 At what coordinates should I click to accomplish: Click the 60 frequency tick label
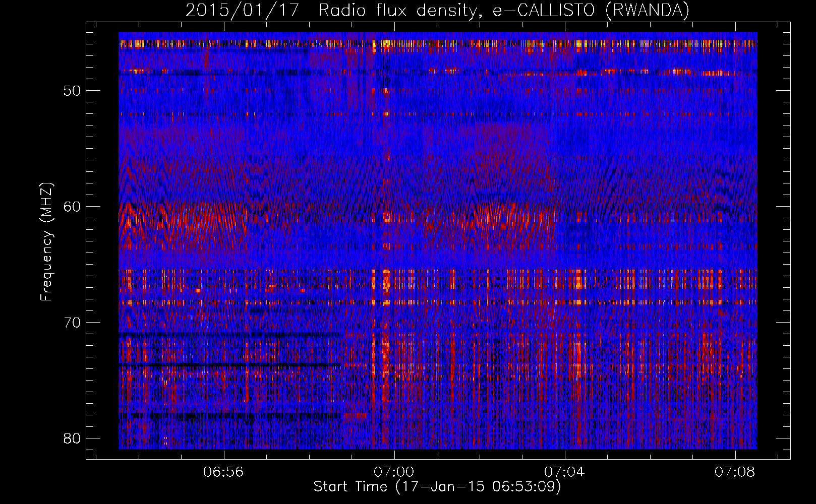(73, 207)
